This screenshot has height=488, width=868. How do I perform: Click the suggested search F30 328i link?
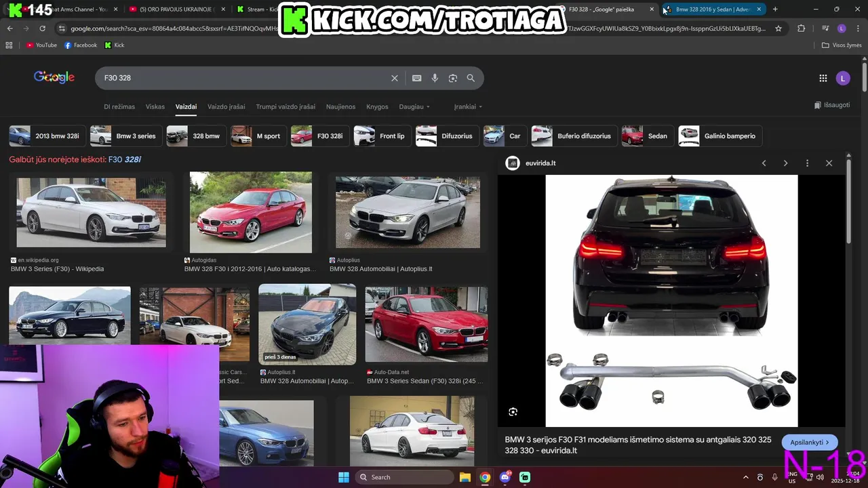(125, 159)
